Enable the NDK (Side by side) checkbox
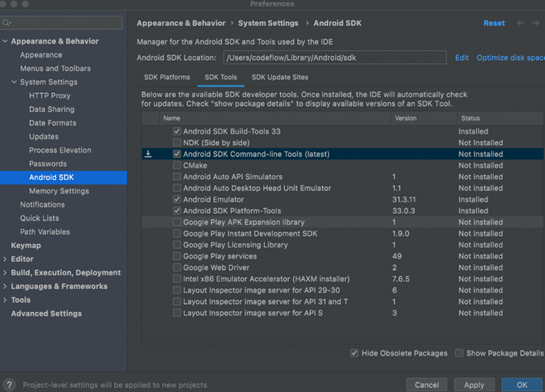The height and width of the screenshot is (392, 545). (x=177, y=143)
